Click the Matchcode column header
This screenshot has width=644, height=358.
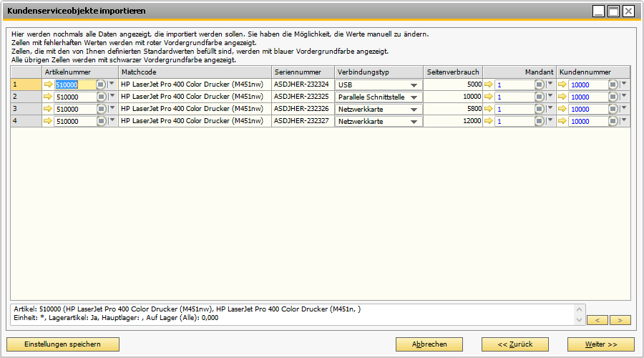(x=195, y=72)
